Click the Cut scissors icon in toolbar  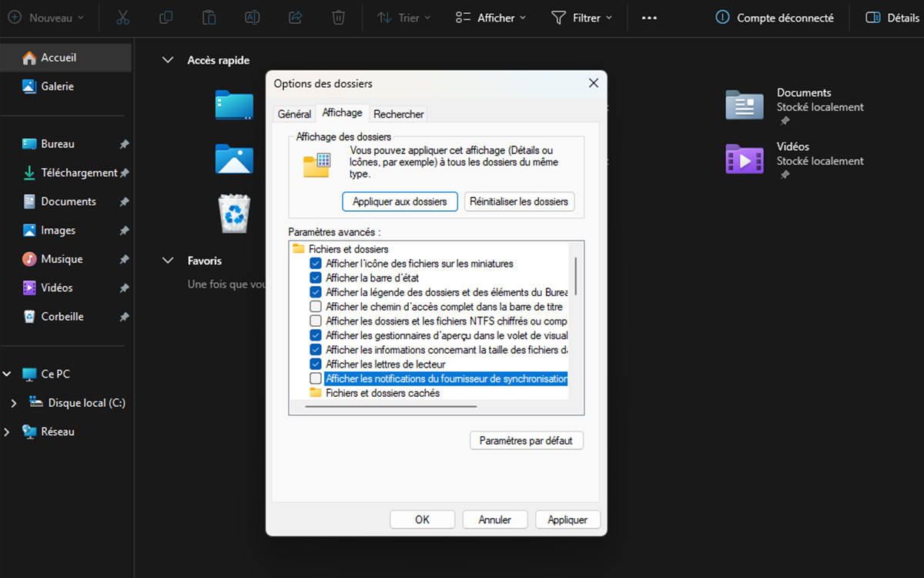[x=123, y=18]
